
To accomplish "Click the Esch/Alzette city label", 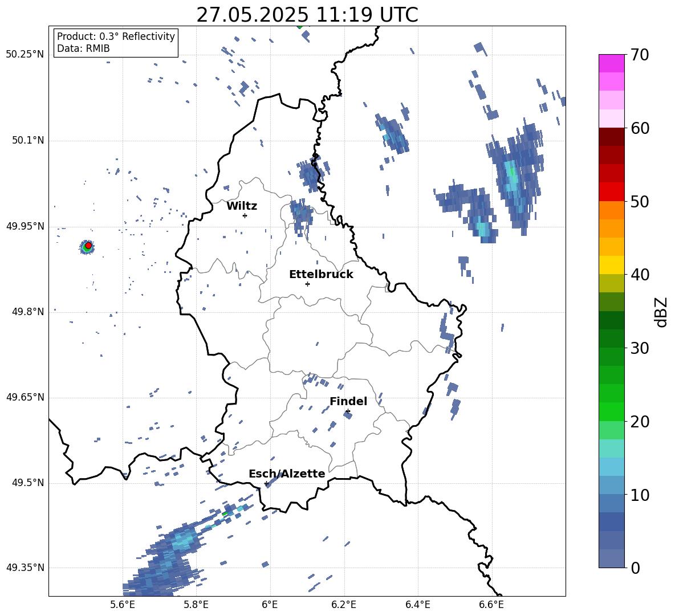I will 287,474.
